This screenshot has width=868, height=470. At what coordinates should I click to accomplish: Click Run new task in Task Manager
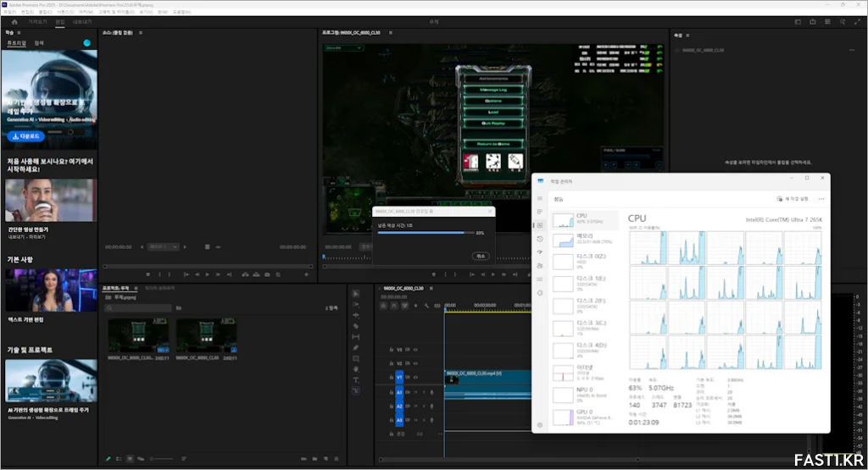pyautogui.click(x=793, y=199)
